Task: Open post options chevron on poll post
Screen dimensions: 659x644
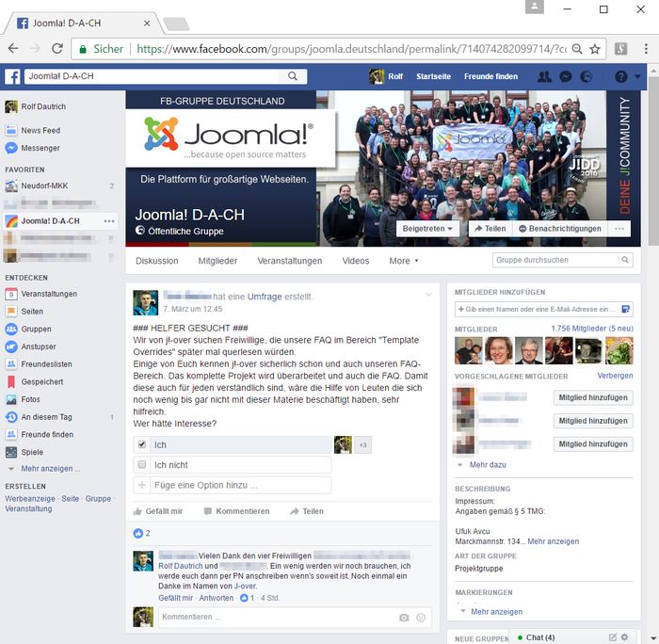Action: point(428,296)
